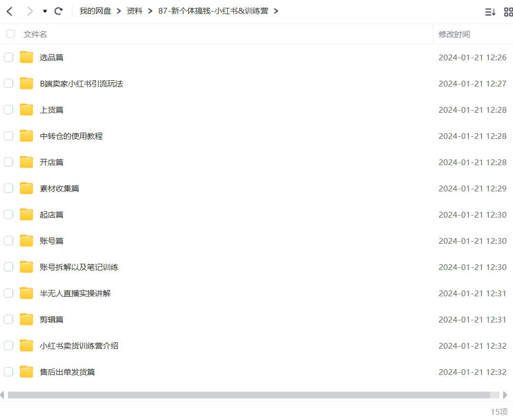
Task: Click the scroll-left arrow of horizontal scrollbar
Action: point(3,395)
